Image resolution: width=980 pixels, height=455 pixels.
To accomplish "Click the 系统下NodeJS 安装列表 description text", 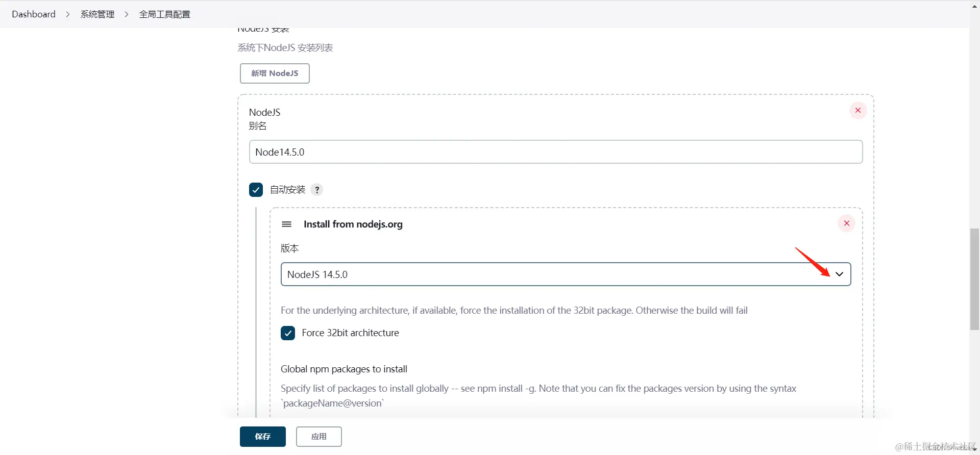I will (285, 48).
